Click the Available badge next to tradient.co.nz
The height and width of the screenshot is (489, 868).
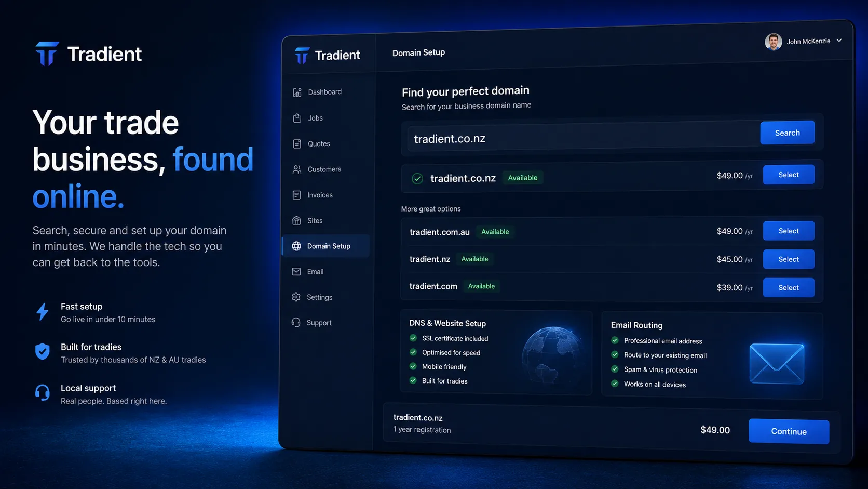coord(523,178)
